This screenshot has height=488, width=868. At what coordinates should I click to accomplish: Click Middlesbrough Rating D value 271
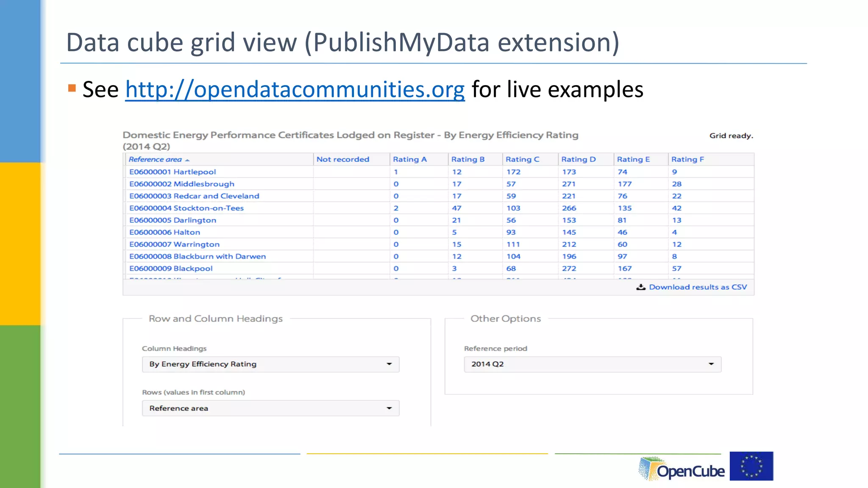(x=569, y=184)
